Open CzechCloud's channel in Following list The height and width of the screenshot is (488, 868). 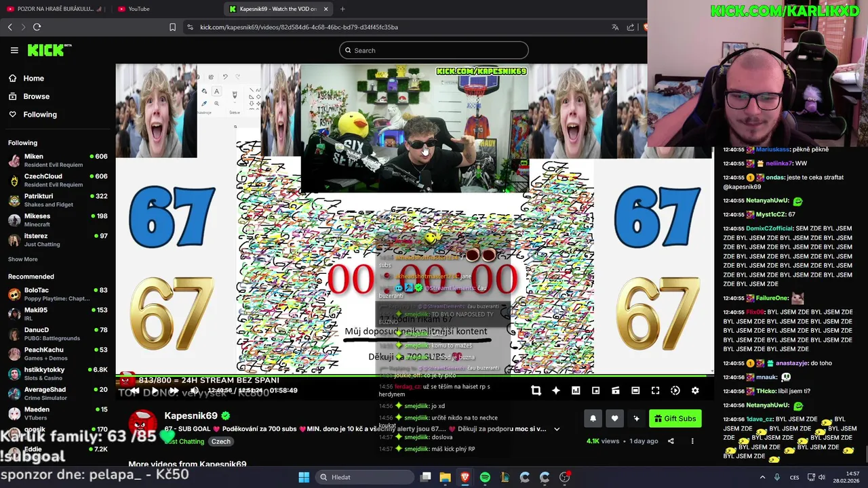pos(58,180)
